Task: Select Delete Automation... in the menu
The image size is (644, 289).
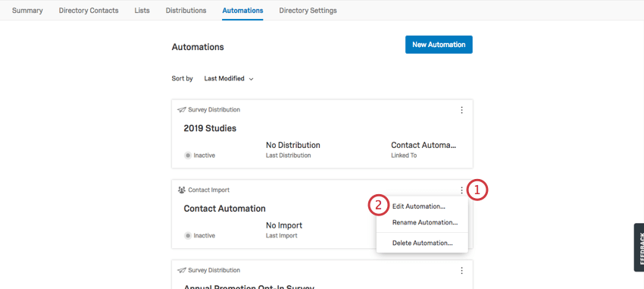Action: (x=422, y=243)
